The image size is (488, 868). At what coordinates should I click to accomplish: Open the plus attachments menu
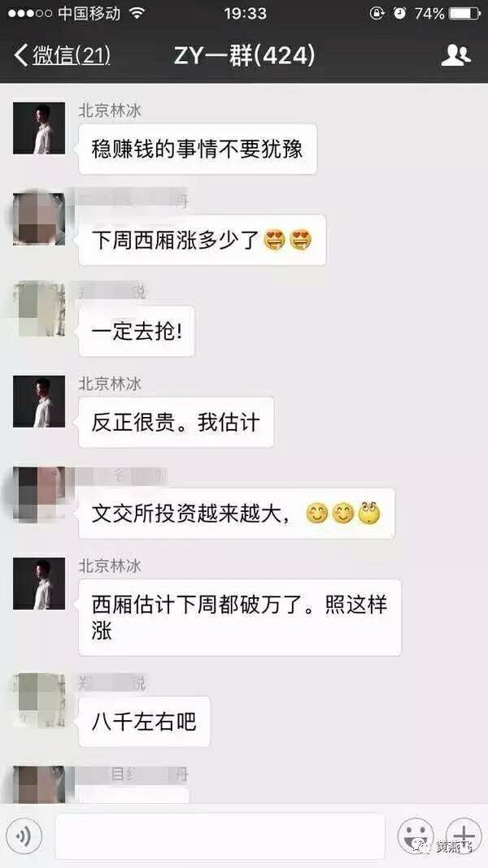[x=463, y=835]
